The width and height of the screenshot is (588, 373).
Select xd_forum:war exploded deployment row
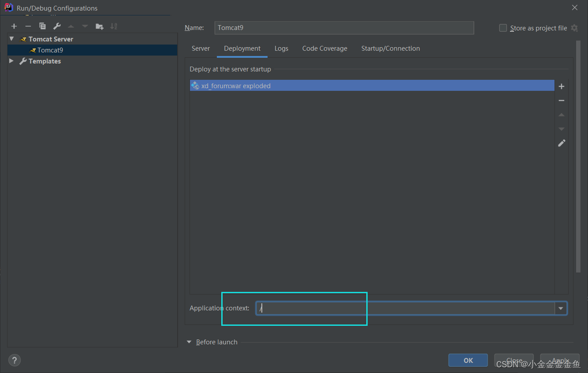point(372,86)
